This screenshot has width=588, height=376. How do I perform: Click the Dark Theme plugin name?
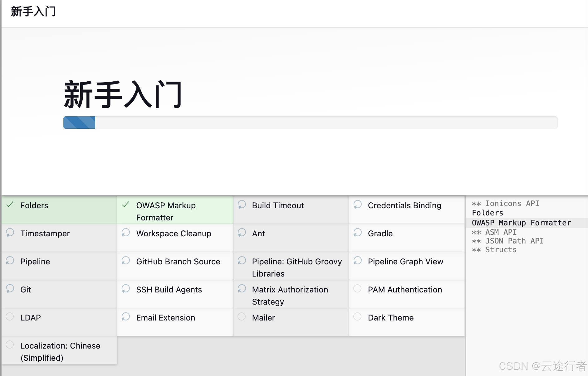tap(391, 318)
